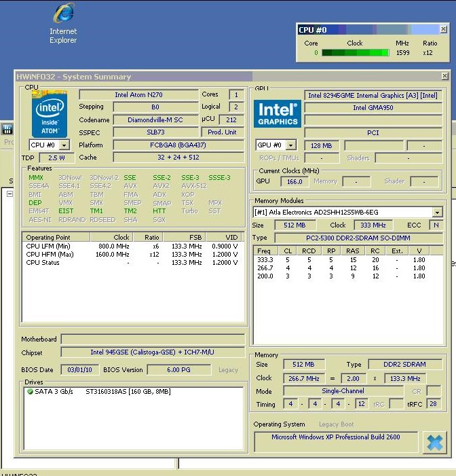Click the Intel Inside Atom logo
The width and height of the screenshot is (456, 476).
pos(50,113)
